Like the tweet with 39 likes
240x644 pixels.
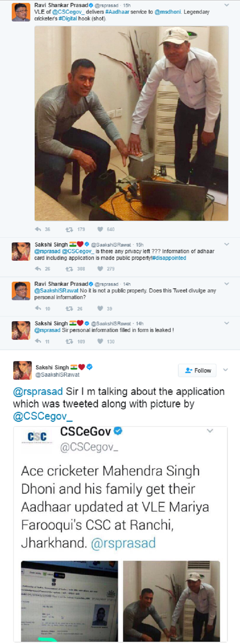coord(100,308)
